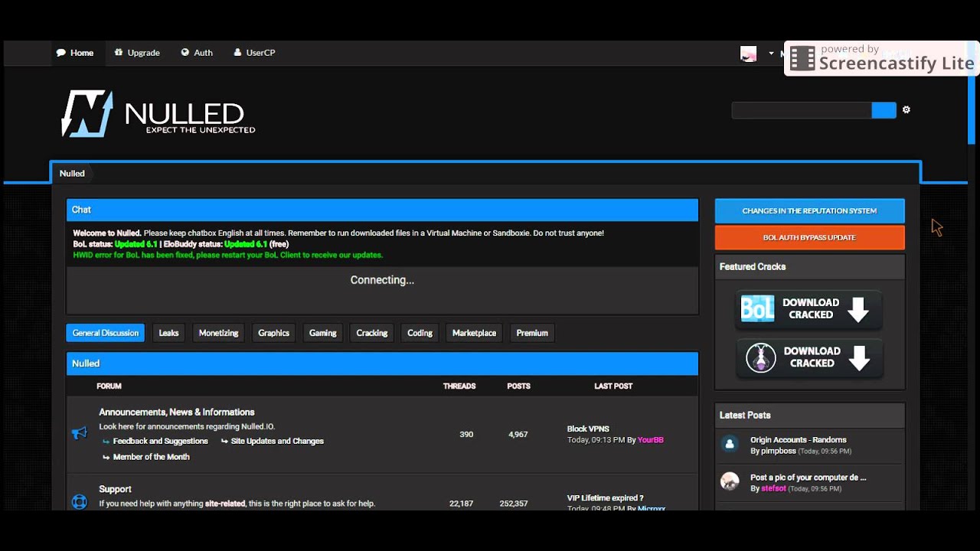This screenshot has width=980, height=551.
Task: Select the General Discussion tab
Action: pyautogui.click(x=106, y=333)
